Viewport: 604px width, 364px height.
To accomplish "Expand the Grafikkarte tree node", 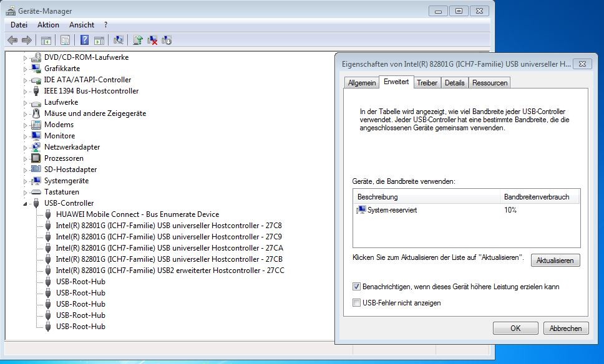I will point(26,69).
